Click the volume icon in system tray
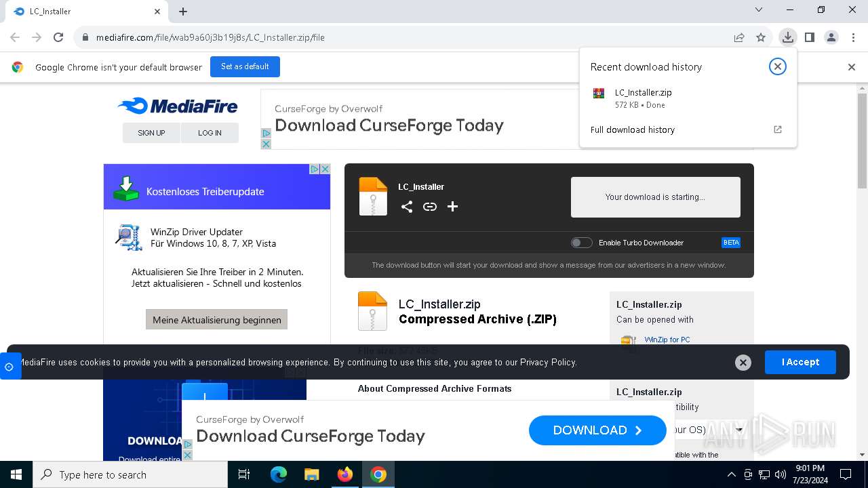The width and height of the screenshot is (868, 488). 781,474
